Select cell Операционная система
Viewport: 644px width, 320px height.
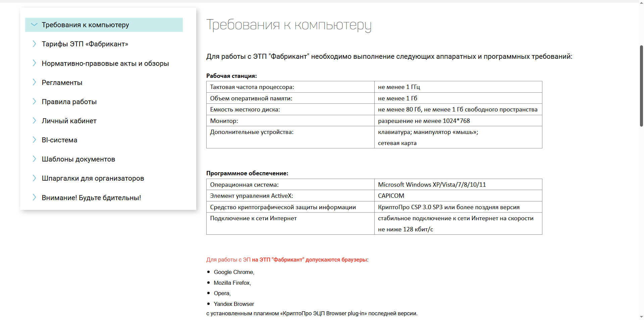click(290, 185)
